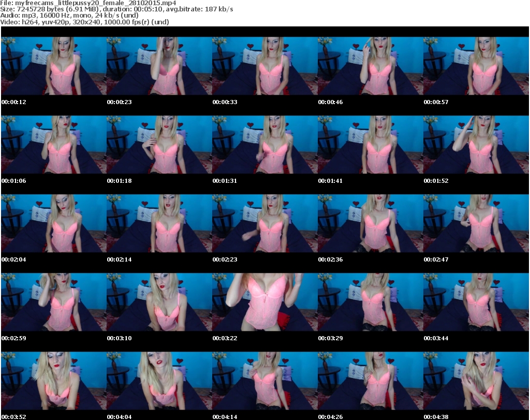Viewport: 530px width, 420px height.
Task: Choose the frame preview for 00:00:57
Action: tap(476, 66)
